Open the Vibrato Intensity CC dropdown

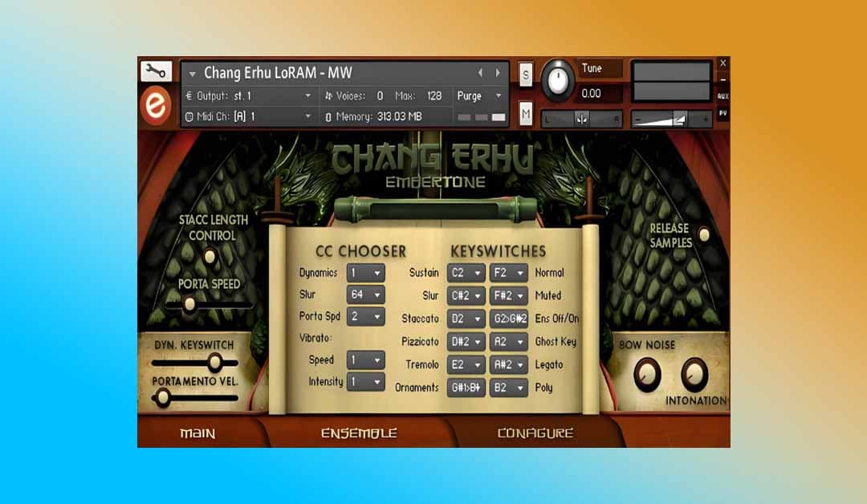click(365, 382)
